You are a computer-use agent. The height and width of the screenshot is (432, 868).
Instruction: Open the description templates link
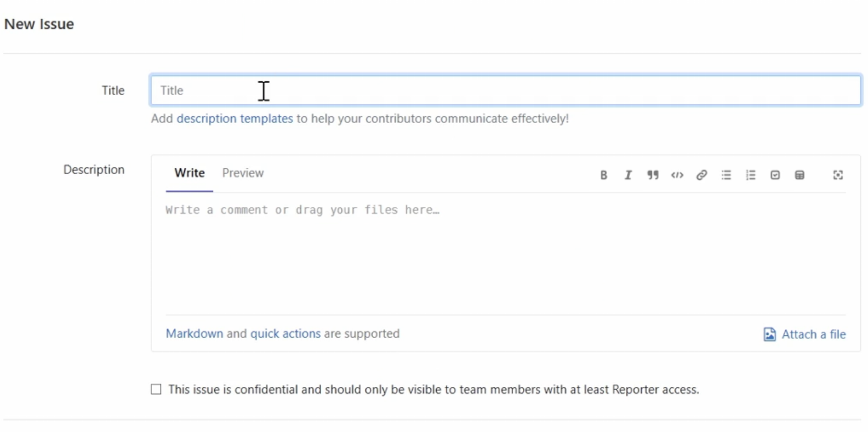pos(235,118)
